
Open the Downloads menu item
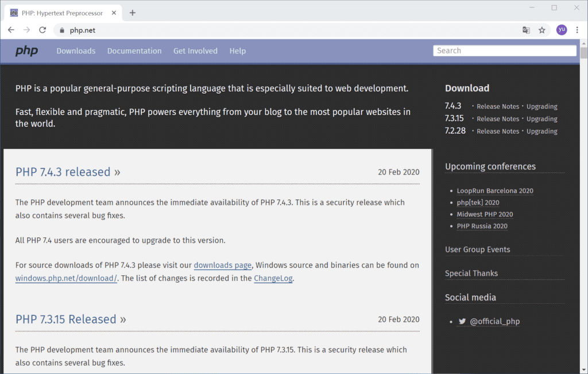click(76, 51)
